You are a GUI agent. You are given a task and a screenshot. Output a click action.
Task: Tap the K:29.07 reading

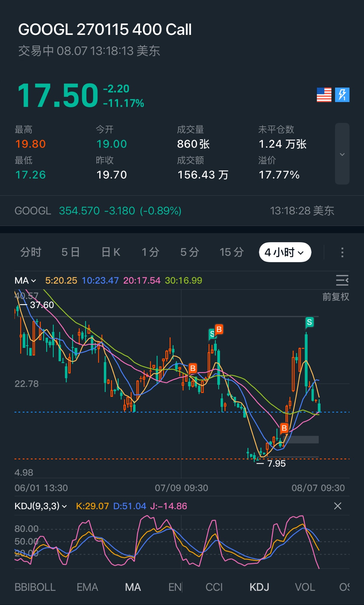tap(92, 506)
